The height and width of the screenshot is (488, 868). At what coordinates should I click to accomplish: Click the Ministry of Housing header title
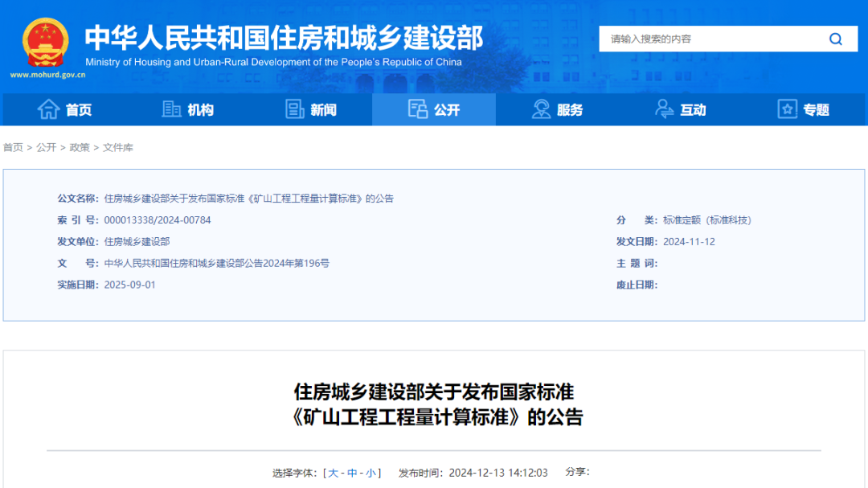coord(286,38)
